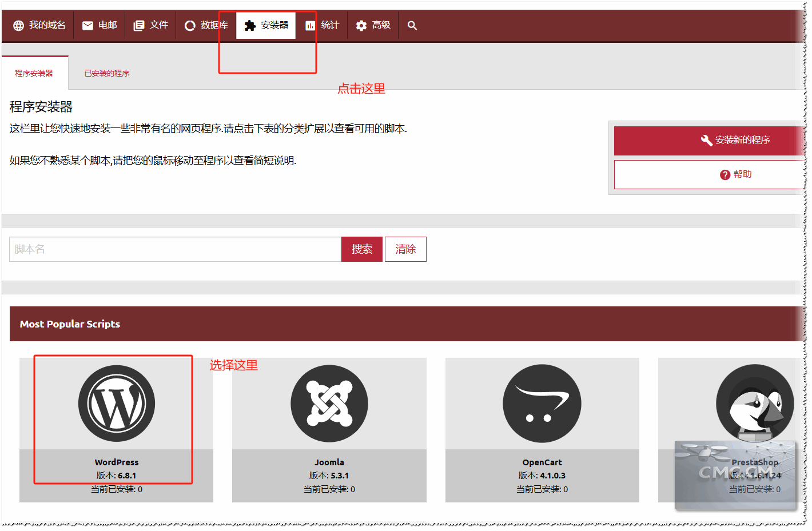Switch to the 程序安装器 tab

pos(34,73)
